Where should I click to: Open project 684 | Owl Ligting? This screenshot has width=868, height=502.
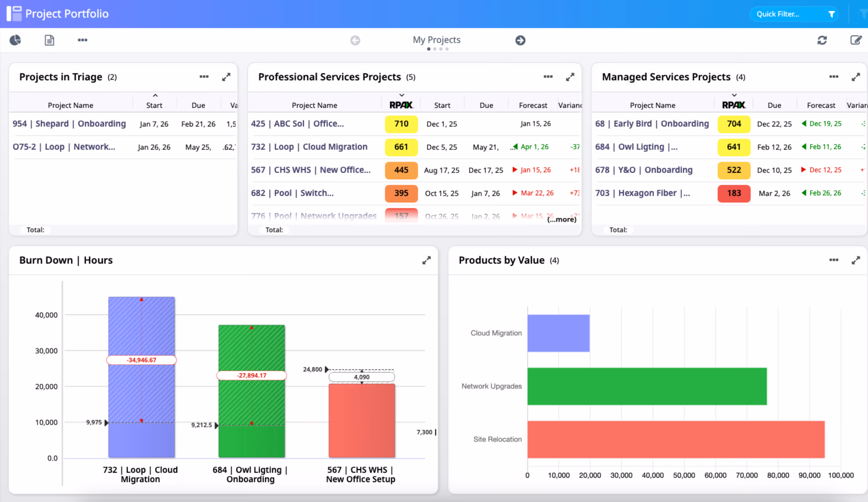tap(636, 147)
